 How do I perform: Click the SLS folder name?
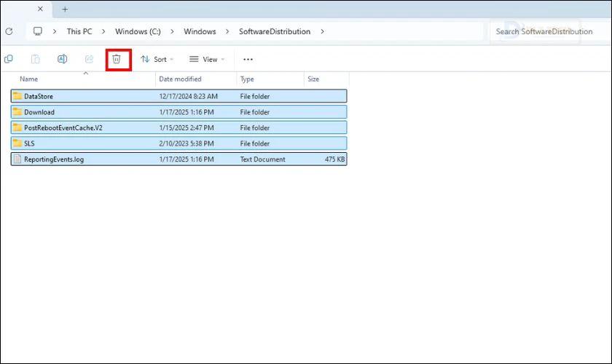(x=29, y=143)
